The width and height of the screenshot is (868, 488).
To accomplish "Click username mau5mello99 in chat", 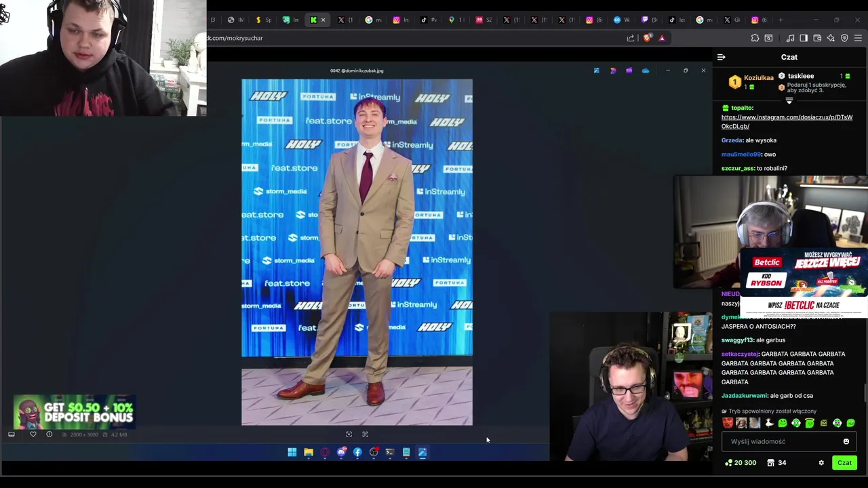I will [x=742, y=155].
